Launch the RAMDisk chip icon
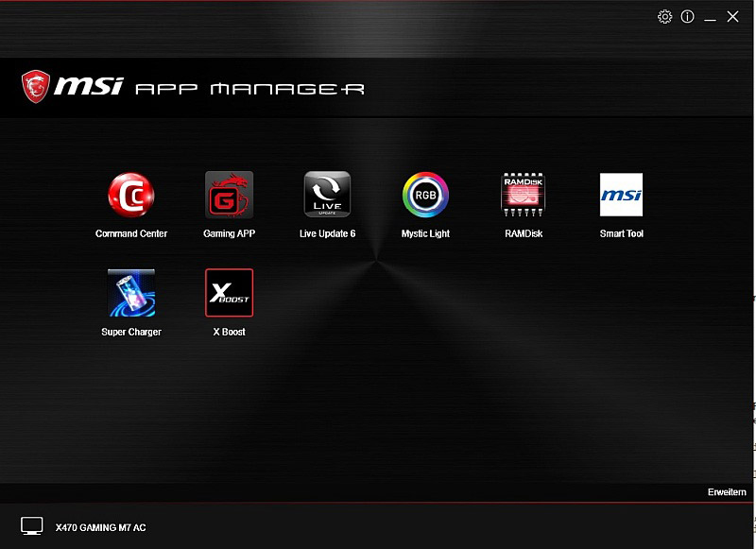 [x=524, y=195]
